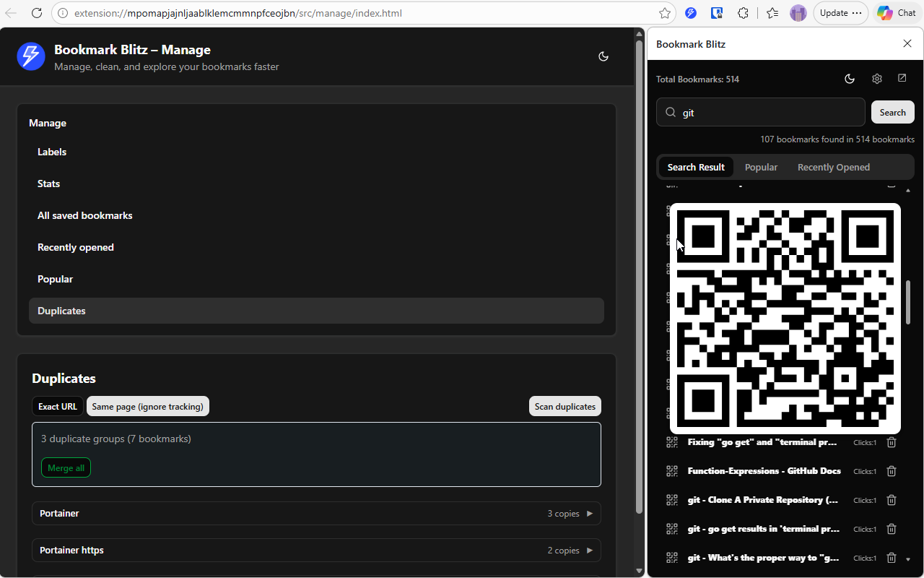The image size is (924, 578).
Task: Click the side panel results scrollbar thumb
Action: pos(908,302)
